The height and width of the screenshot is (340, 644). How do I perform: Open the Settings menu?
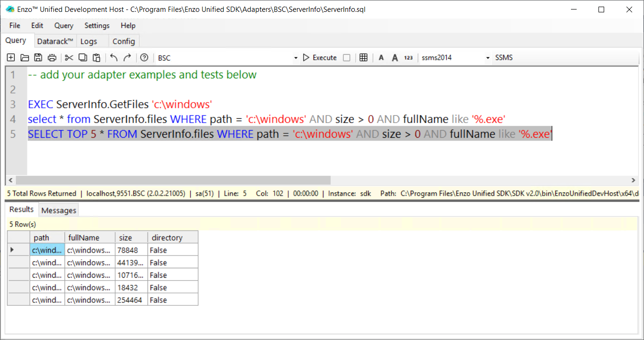point(97,26)
